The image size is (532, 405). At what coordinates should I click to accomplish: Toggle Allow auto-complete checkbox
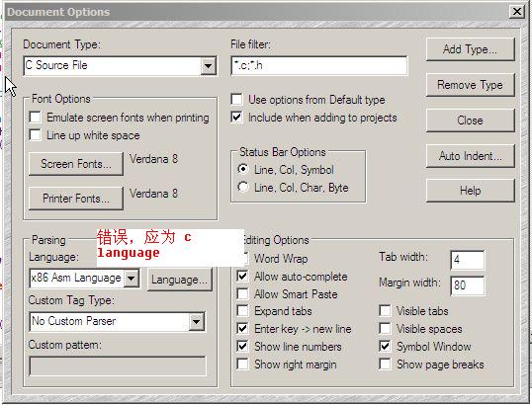tap(242, 277)
